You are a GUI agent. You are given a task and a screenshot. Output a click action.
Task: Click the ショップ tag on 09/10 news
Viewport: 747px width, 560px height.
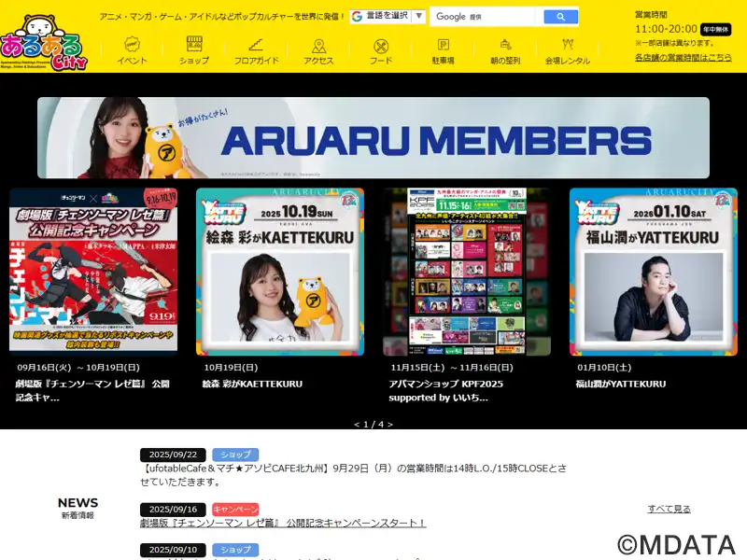coord(235,550)
